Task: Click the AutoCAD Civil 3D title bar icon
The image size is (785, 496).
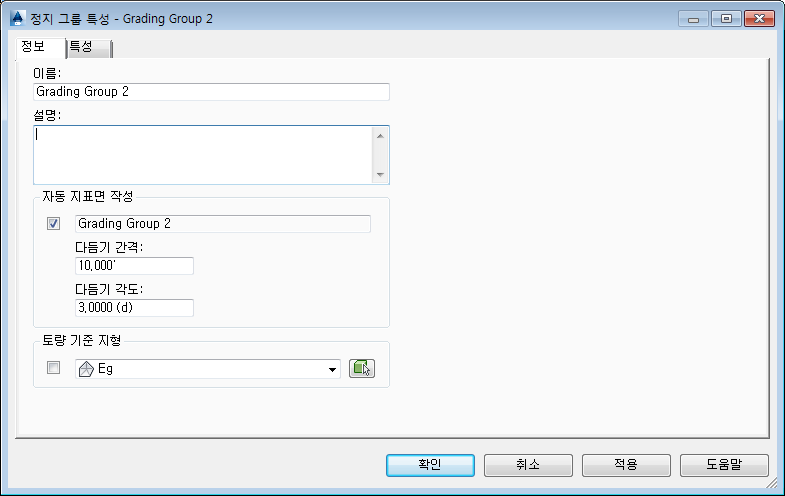Action: (x=16, y=19)
